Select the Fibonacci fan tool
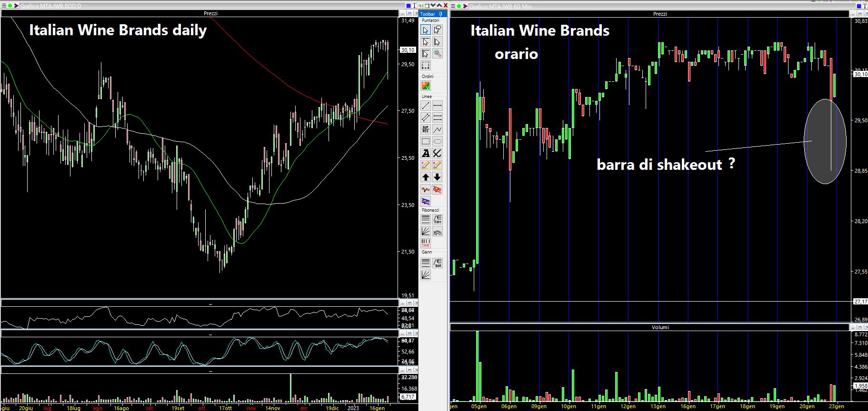This screenshot has height=411, width=868. 426,231
